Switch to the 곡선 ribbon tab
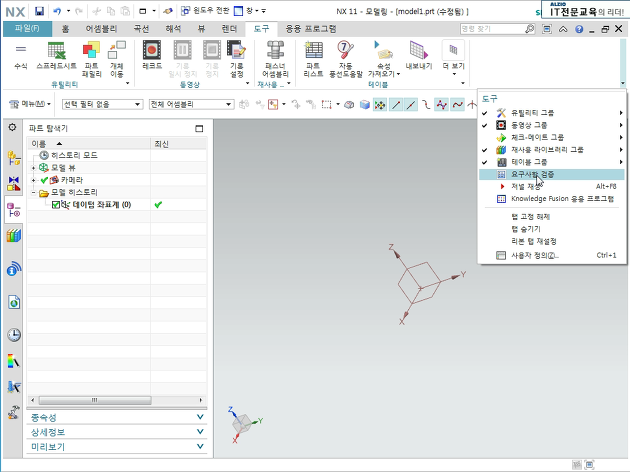This screenshot has height=472, width=630. point(141,29)
